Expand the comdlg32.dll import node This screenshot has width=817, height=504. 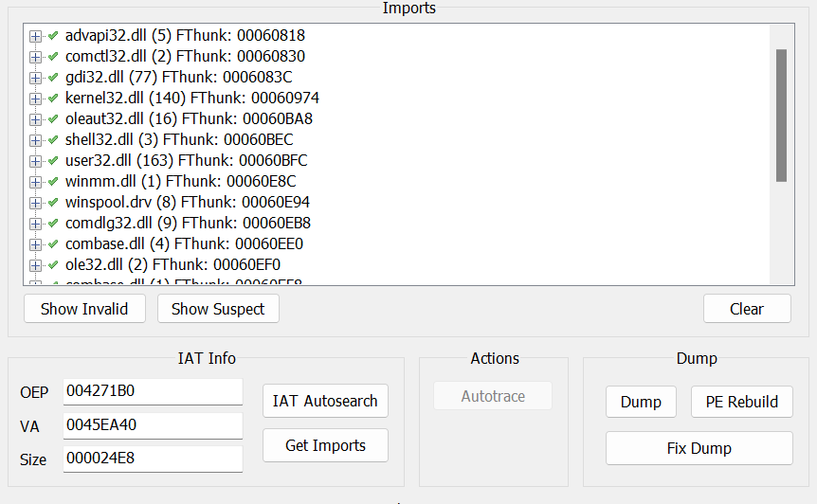coord(35,224)
